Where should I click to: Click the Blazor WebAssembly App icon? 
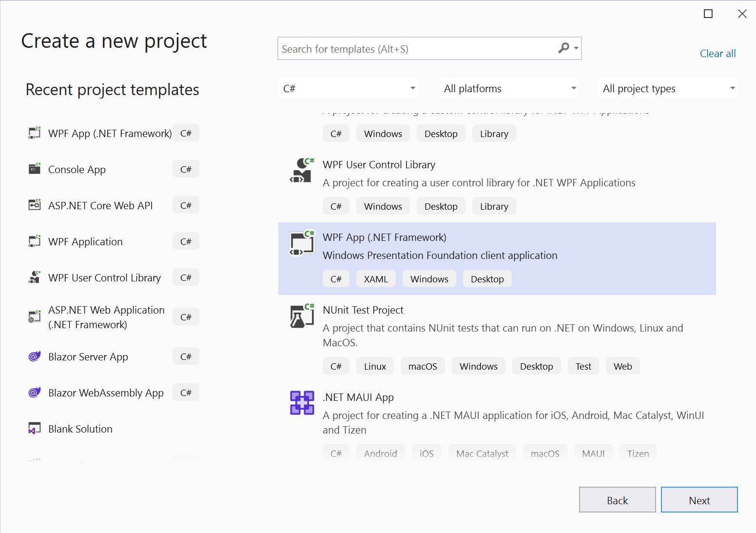coord(35,393)
